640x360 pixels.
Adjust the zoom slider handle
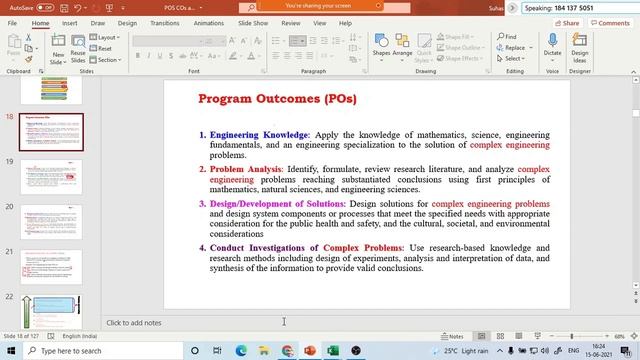[572, 336]
